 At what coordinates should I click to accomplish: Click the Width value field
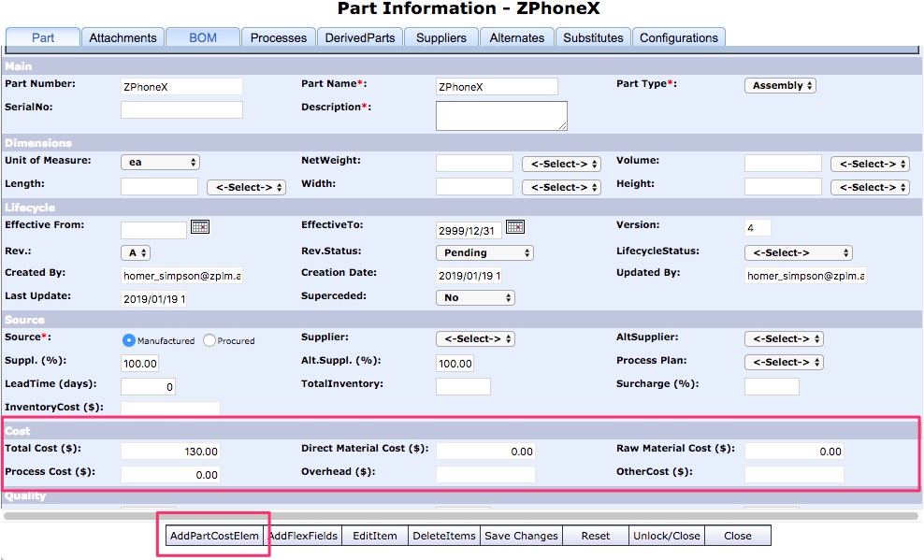click(x=474, y=187)
